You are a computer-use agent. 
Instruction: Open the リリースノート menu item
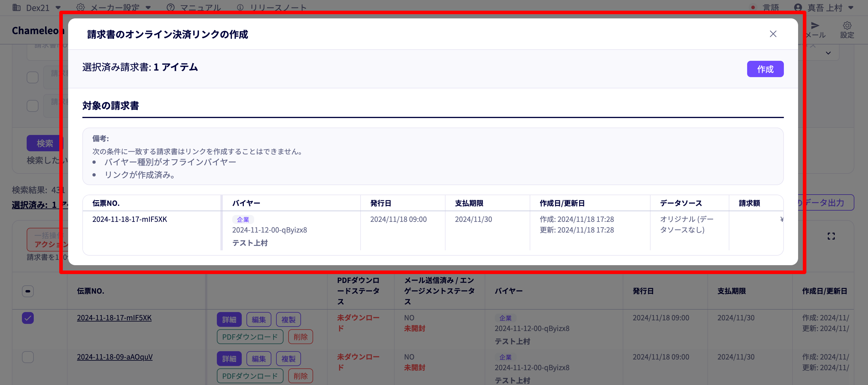pyautogui.click(x=272, y=7)
